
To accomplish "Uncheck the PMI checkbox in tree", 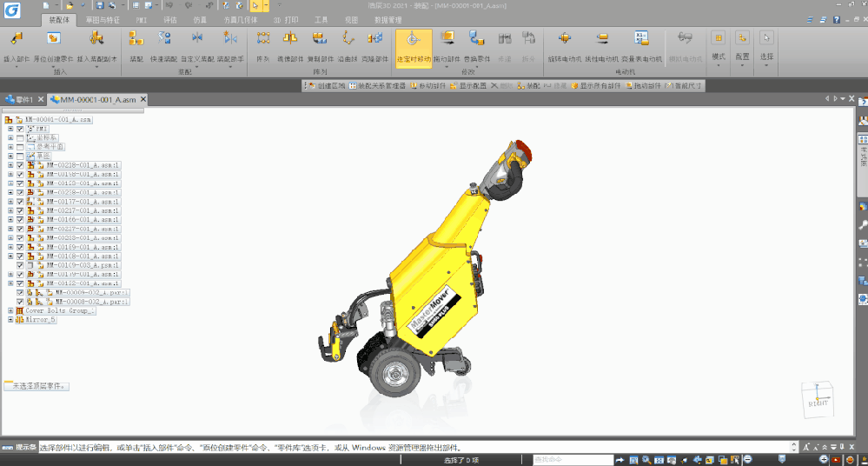I will click(x=20, y=129).
